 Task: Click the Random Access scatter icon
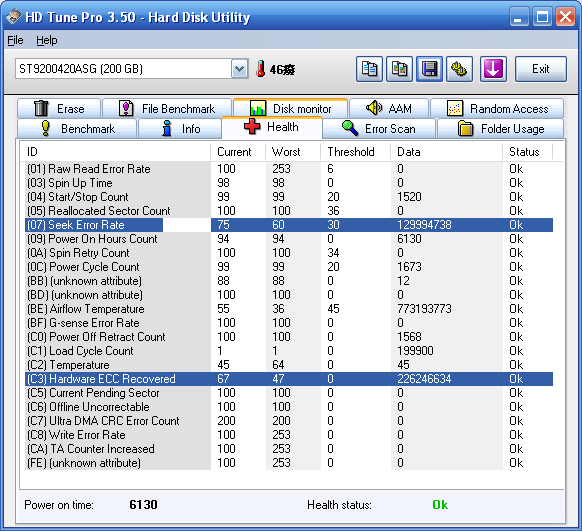(x=455, y=108)
